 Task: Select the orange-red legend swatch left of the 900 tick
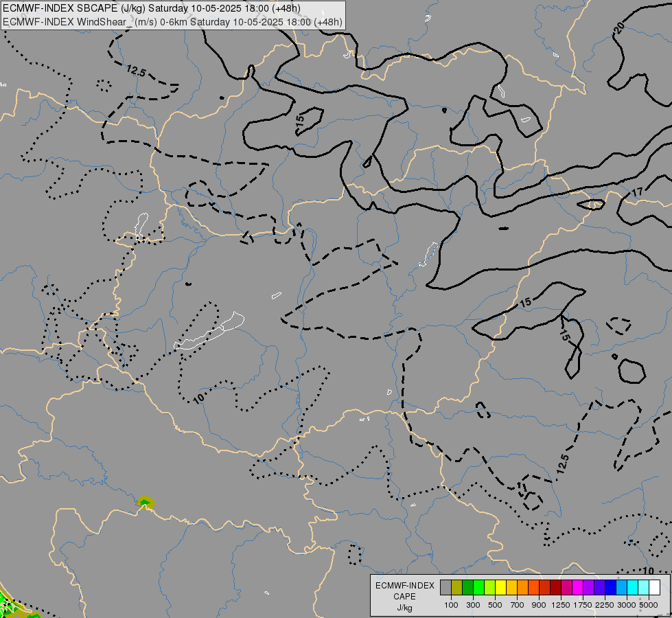(x=533, y=587)
